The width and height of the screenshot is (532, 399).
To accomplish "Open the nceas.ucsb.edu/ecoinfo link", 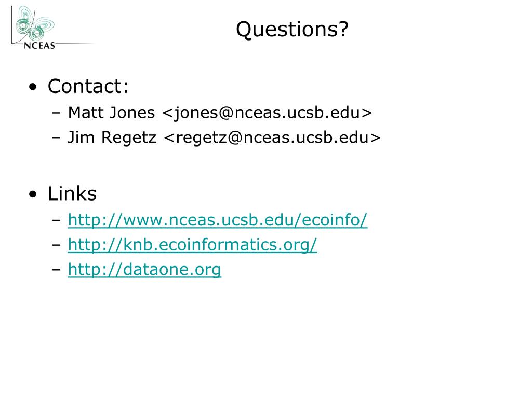I will pyautogui.click(x=218, y=220).
